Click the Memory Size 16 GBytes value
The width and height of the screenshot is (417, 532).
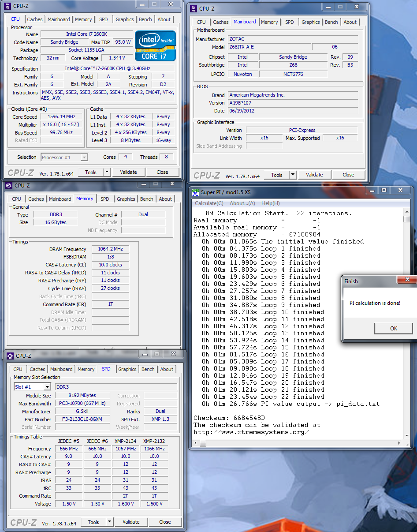tap(56, 222)
